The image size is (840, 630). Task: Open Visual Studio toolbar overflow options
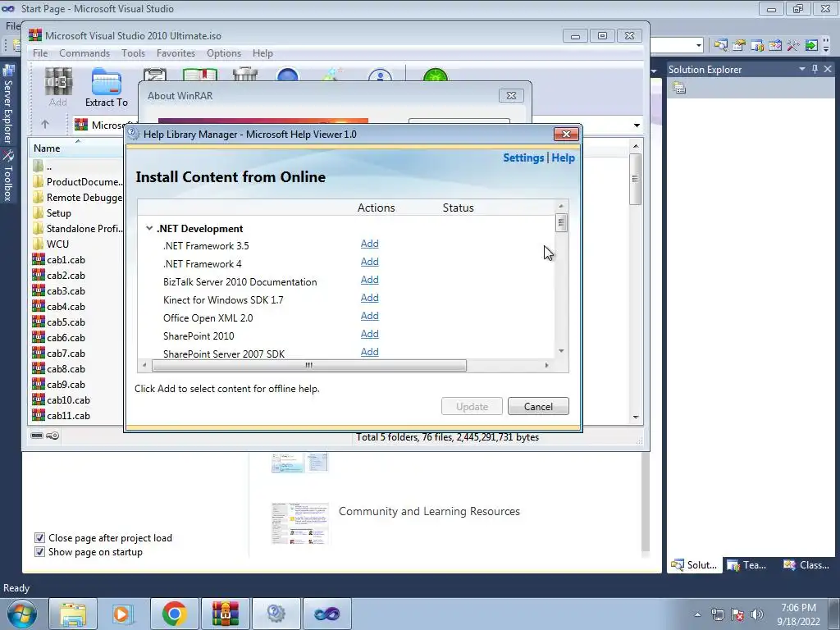tap(826, 46)
